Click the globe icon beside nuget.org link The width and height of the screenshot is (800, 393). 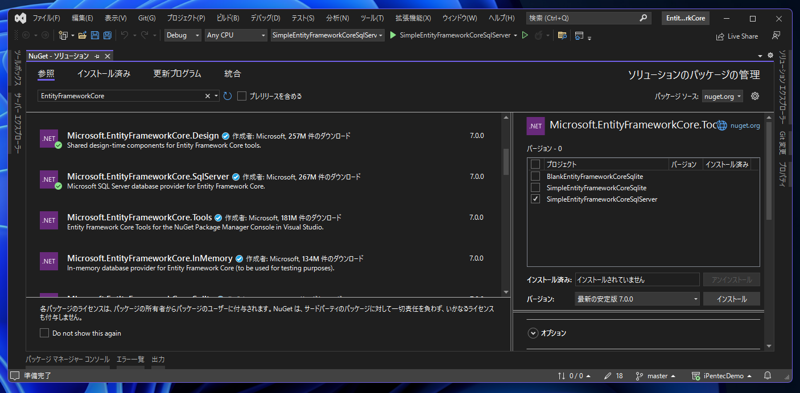point(721,126)
